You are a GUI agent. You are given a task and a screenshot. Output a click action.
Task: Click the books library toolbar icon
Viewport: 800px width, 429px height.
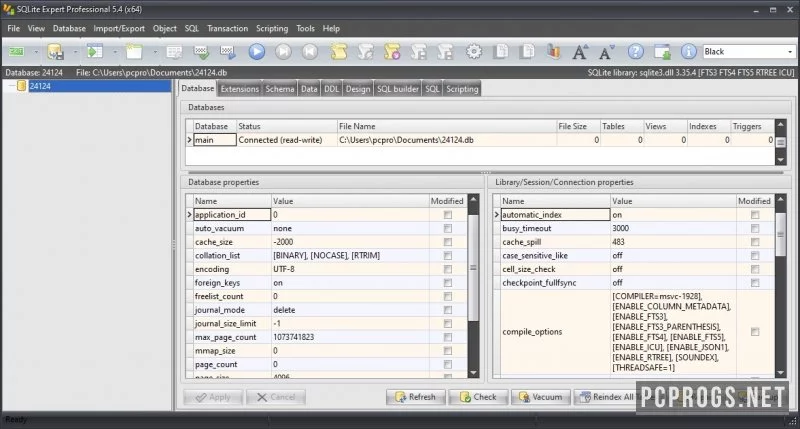(554, 52)
